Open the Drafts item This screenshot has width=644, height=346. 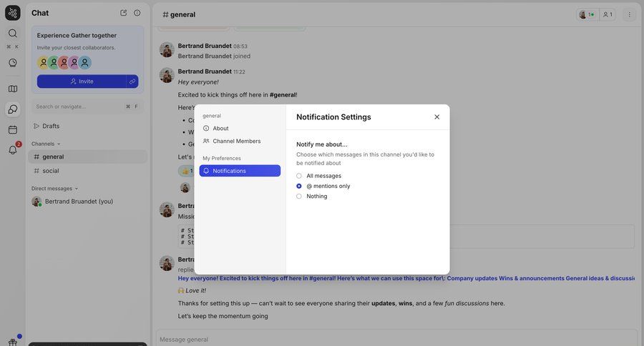(87, 126)
